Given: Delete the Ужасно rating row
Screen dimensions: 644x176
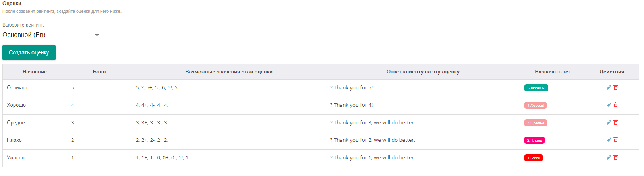Looking at the screenshot, I should click(615, 157).
